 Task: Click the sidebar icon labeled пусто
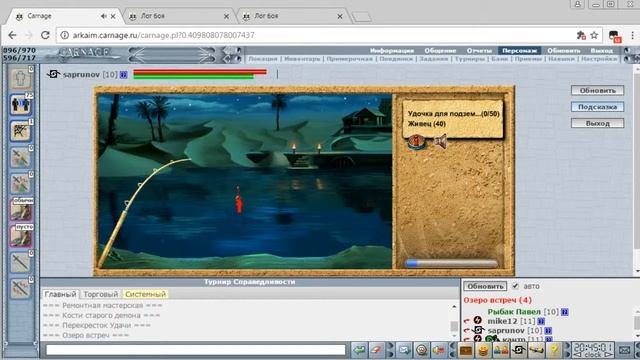21,236
